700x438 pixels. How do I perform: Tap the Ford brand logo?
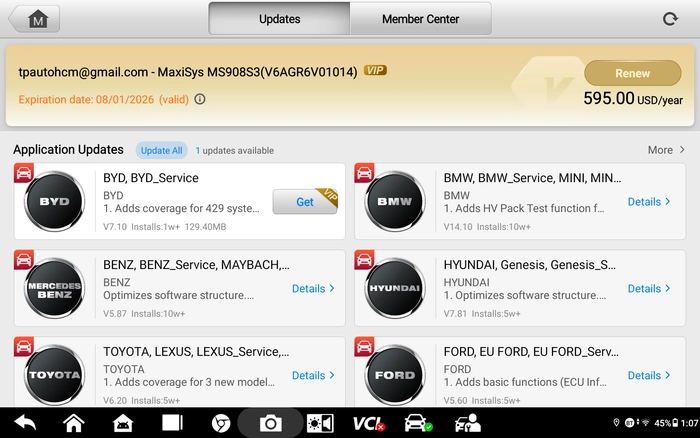(395, 375)
